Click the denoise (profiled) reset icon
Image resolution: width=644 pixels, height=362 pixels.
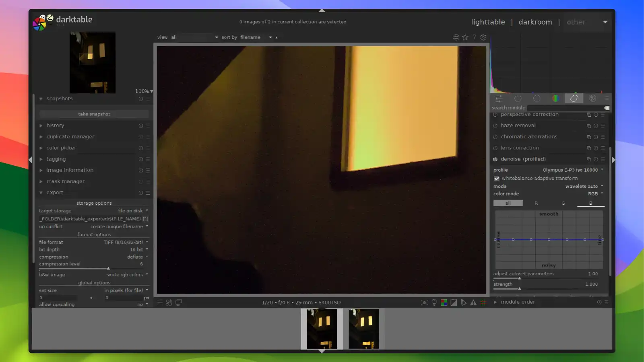click(x=596, y=159)
